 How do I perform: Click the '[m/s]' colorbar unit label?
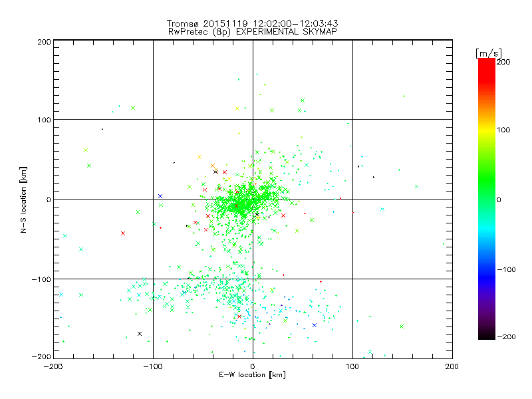click(x=489, y=53)
